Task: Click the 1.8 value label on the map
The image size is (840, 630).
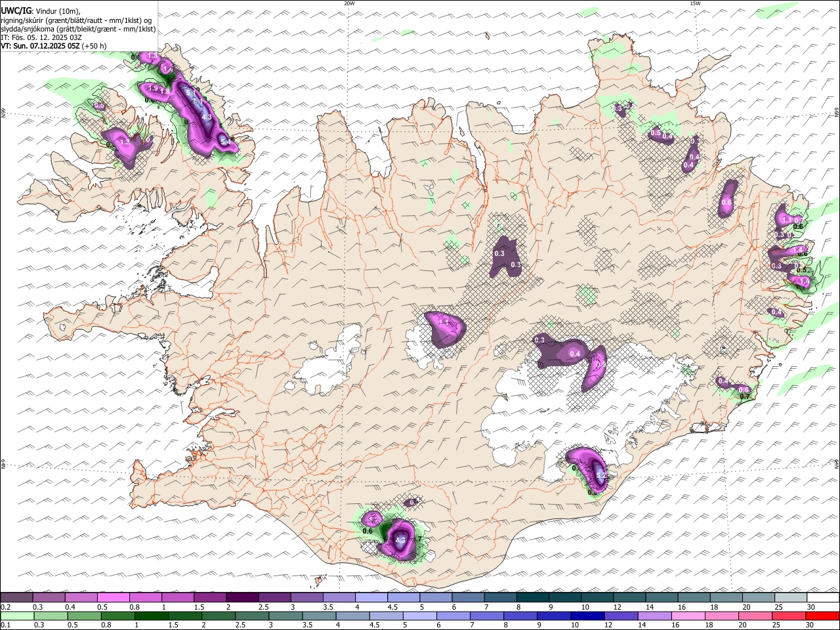Action: click(x=165, y=91)
